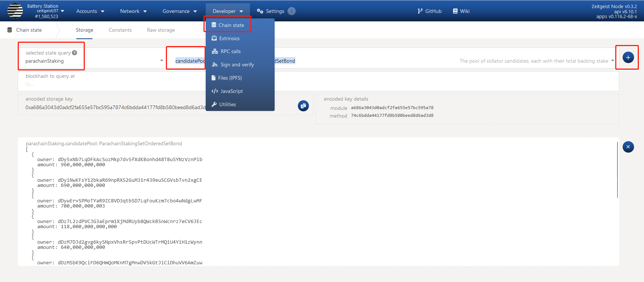Open the GitHub link
Image resolution: width=644 pixels, height=282 pixels.
pyautogui.click(x=429, y=11)
